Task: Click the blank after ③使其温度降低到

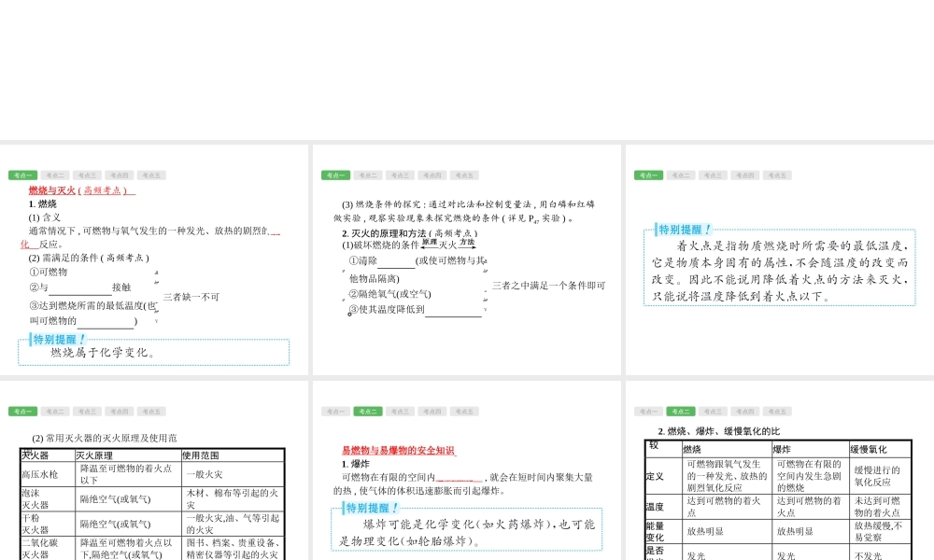Action: pos(453,310)
